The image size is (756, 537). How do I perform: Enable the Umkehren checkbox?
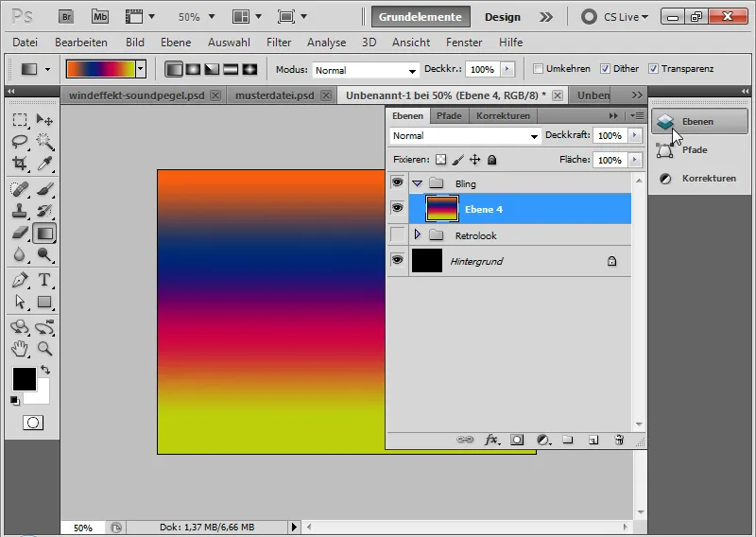[539, 70]
